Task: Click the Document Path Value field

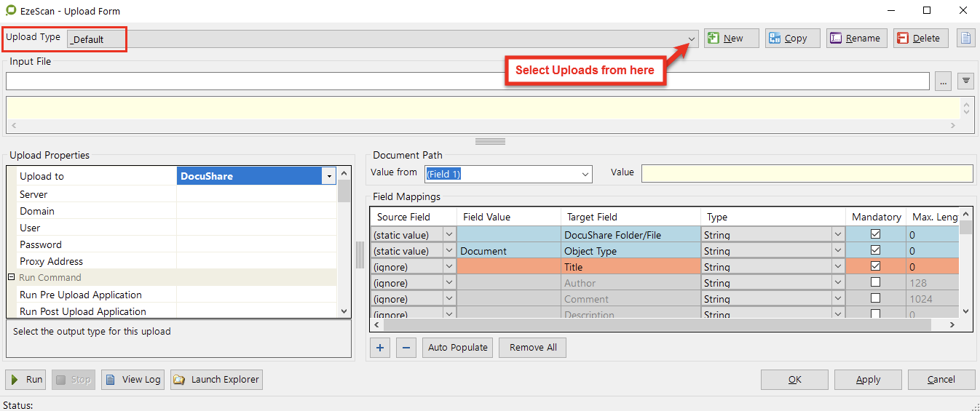Action: coord(807,174)
